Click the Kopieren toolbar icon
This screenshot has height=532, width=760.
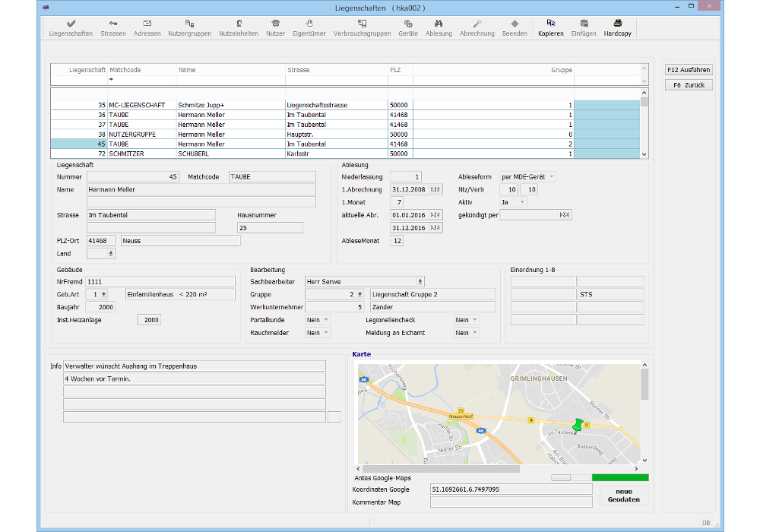550,28
